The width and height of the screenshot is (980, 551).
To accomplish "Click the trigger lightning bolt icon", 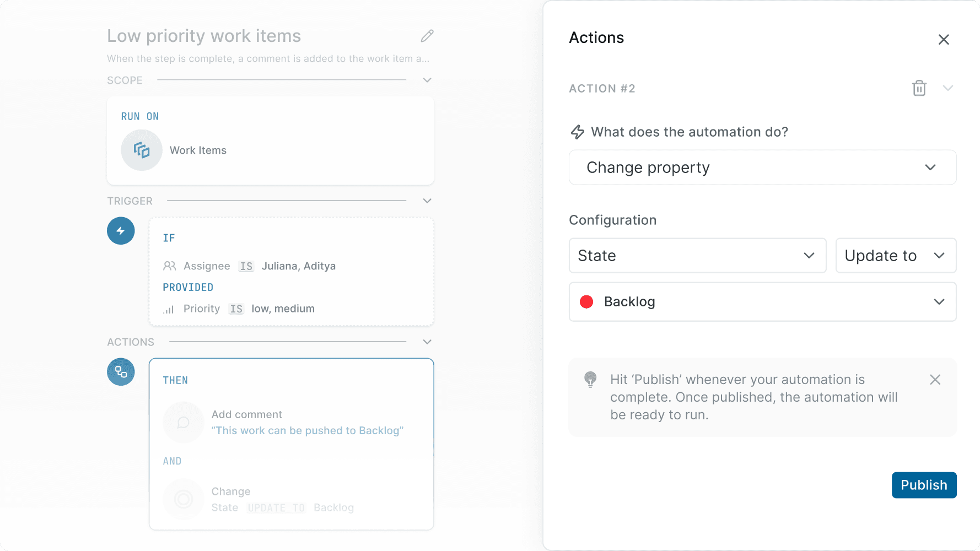I will [121, 231].
